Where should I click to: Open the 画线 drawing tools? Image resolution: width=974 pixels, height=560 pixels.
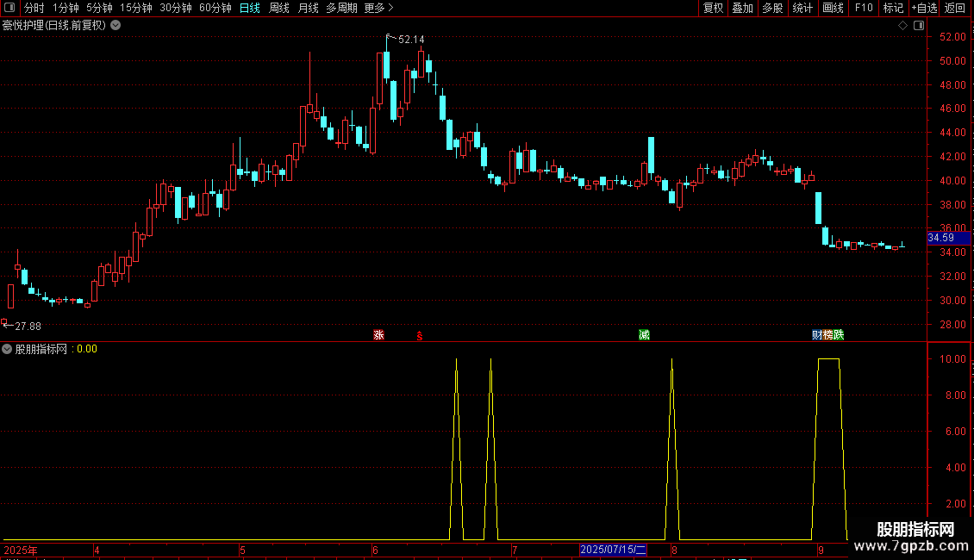click(833, 8)
